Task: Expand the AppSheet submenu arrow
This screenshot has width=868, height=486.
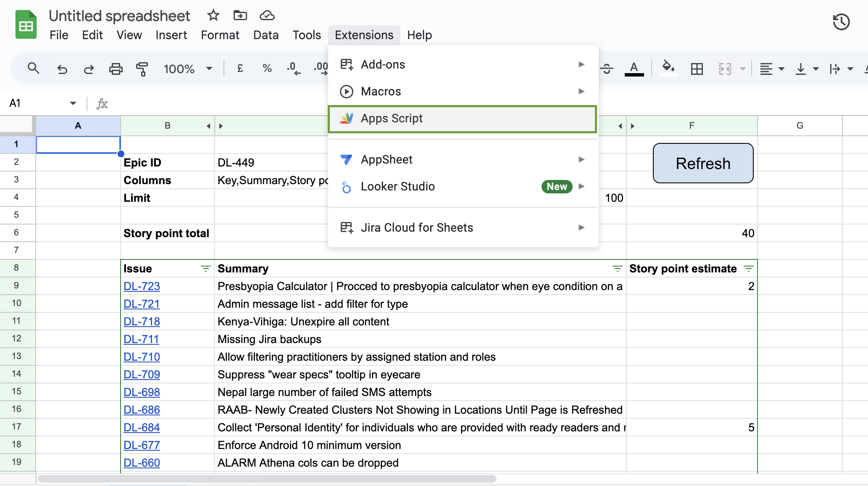Action: pos(581,159)
